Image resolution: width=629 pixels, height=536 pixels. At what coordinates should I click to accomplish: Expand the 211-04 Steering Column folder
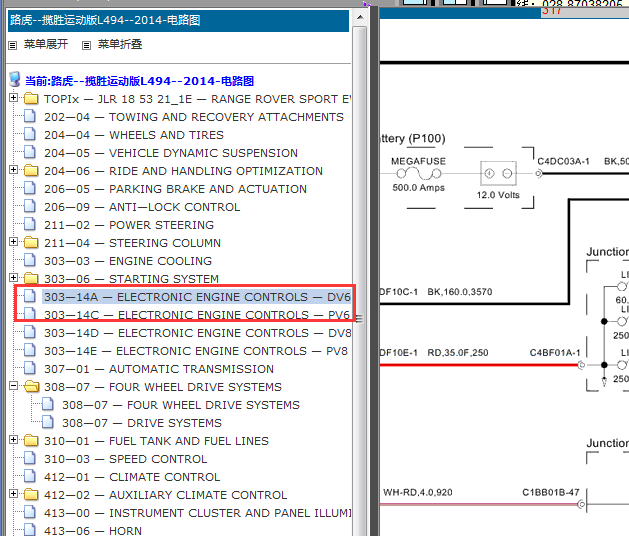click(13, 242)
